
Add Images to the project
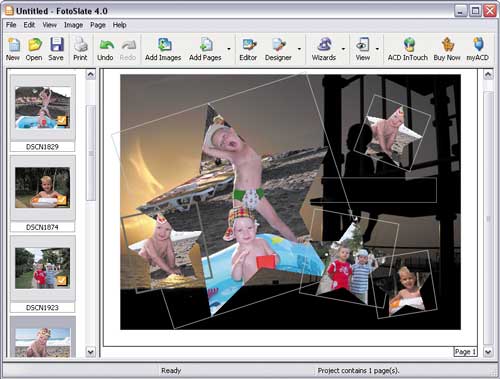(x=163, y=49)
